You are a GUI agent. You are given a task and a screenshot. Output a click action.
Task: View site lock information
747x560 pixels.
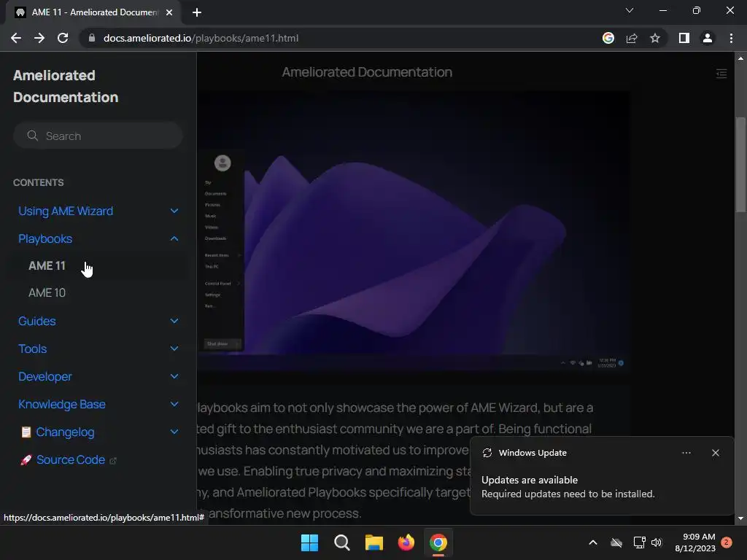click(x=92, y=38)
